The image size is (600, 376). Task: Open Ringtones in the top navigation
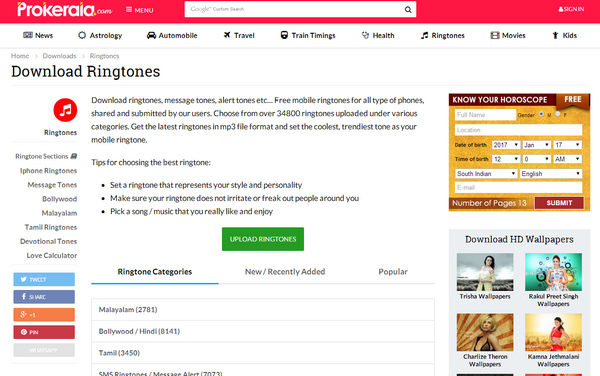pos(442,36)
